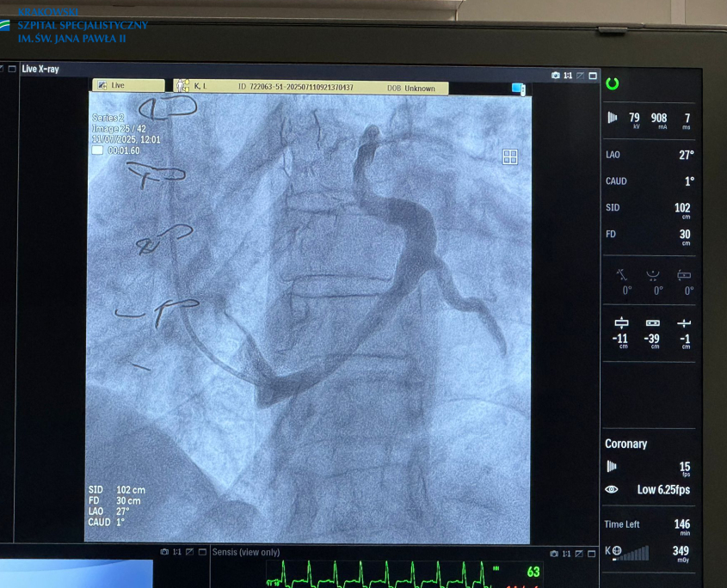
Task: Click the 1:1 icon in the Sensis panel header
Action: 567,554
